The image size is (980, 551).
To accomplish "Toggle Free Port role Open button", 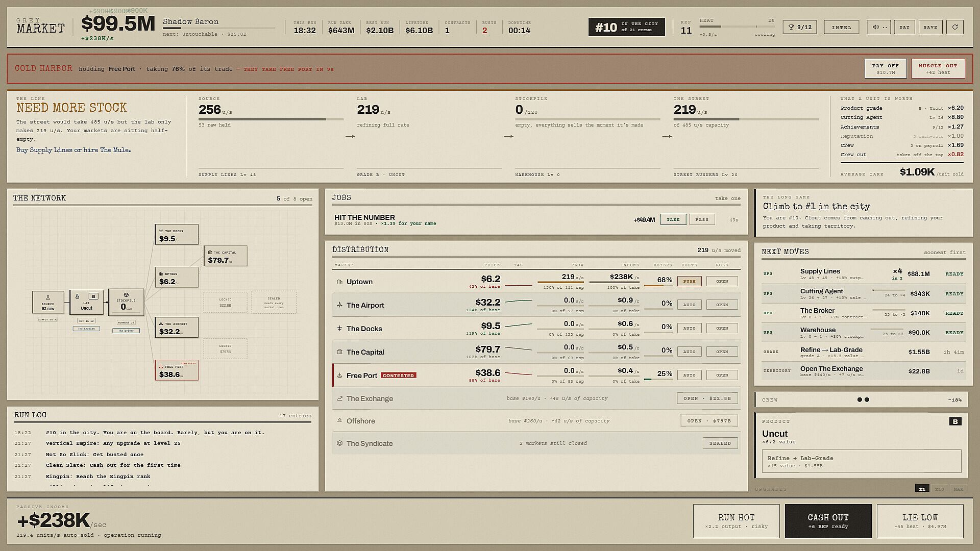I will [722, 375].
